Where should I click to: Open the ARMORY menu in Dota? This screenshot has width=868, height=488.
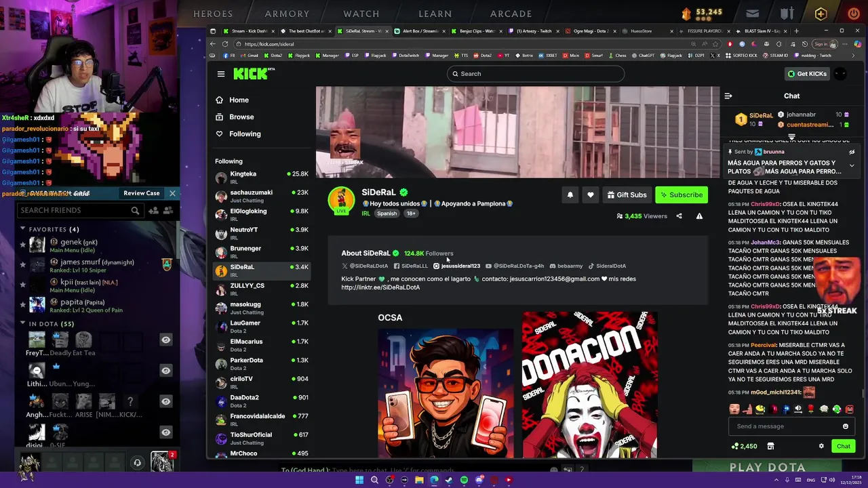click(x=287, y=14)
